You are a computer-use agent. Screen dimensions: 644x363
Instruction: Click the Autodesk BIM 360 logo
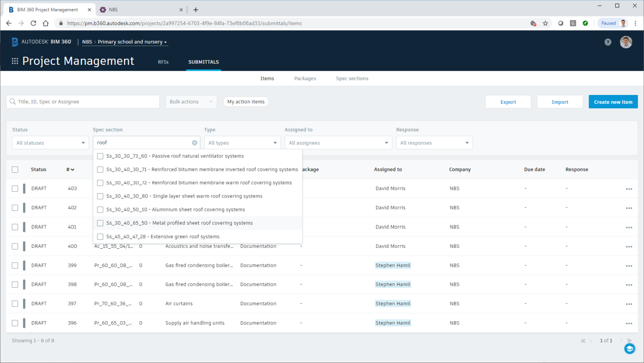pyautogui.click(x=41, y=42)
